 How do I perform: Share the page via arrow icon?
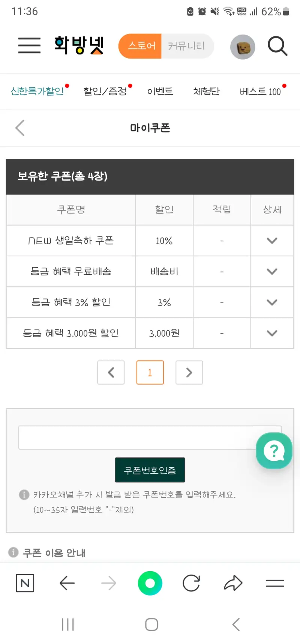233,583
